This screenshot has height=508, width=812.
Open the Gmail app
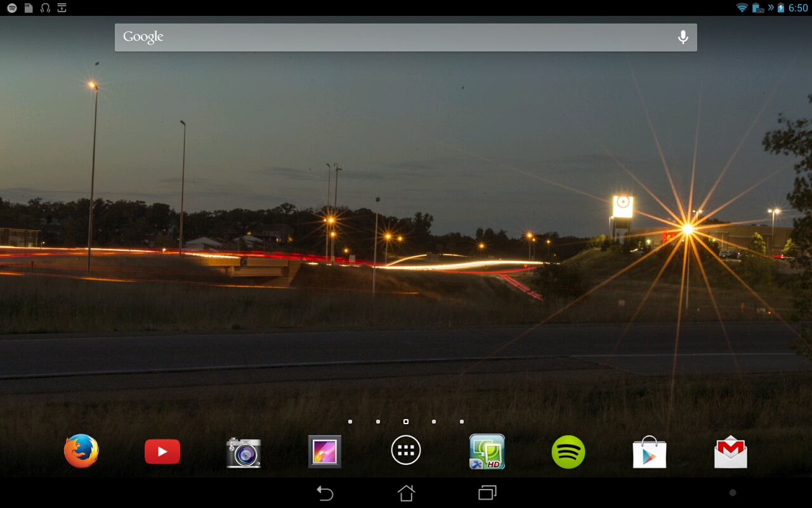point(731,452)
